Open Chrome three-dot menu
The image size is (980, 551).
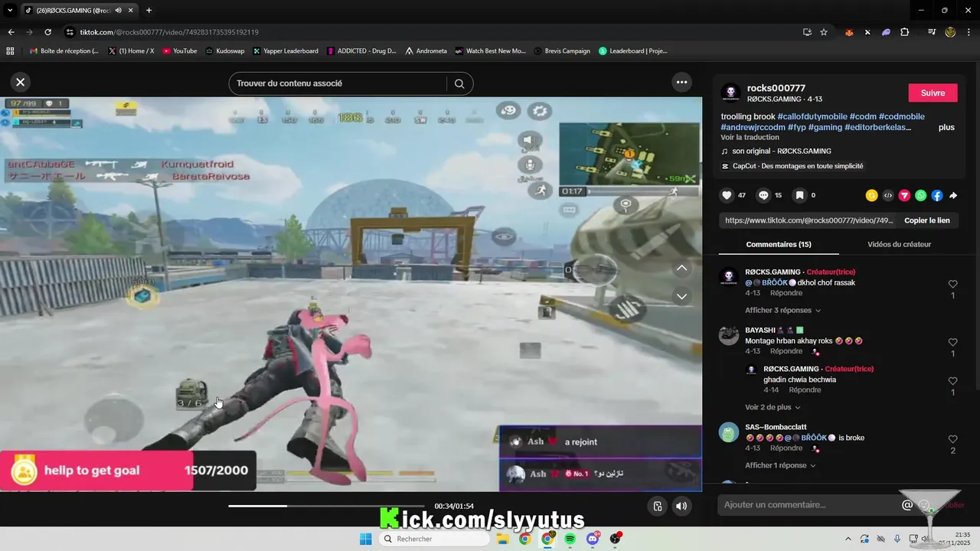[x=969, y=32]
